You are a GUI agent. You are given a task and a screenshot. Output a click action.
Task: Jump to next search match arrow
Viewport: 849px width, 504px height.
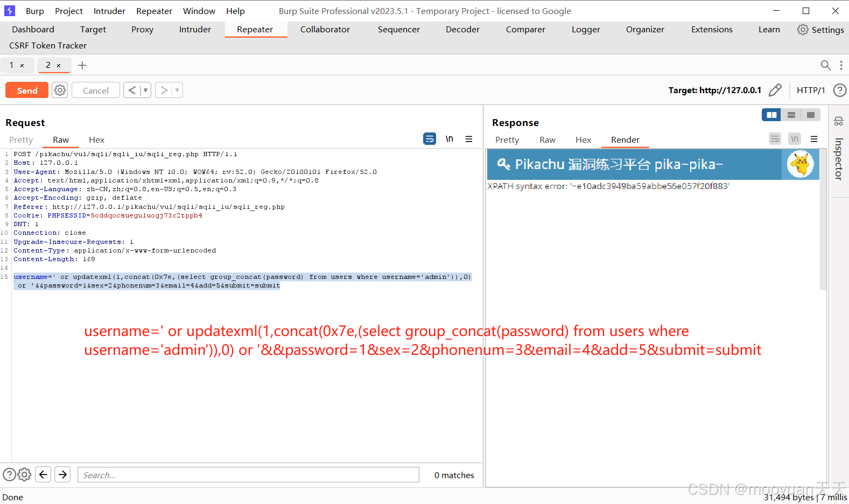(63, 474)
